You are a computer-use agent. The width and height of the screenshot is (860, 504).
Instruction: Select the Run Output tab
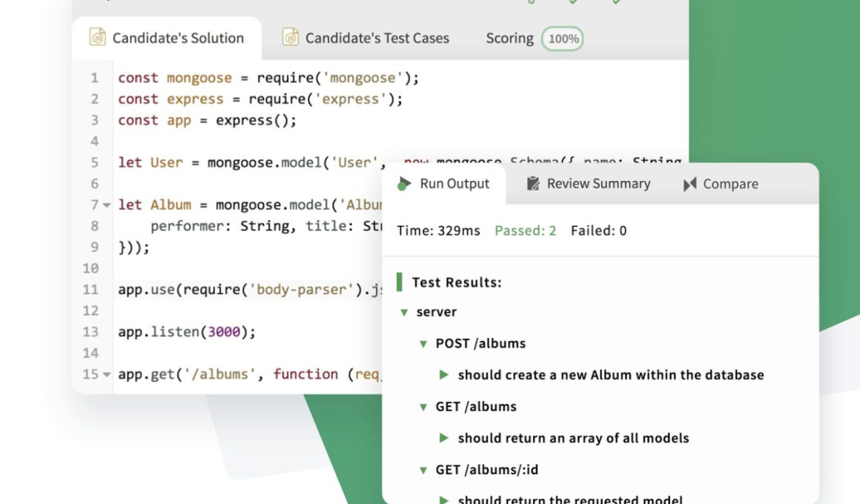click(x=443, y=184)
